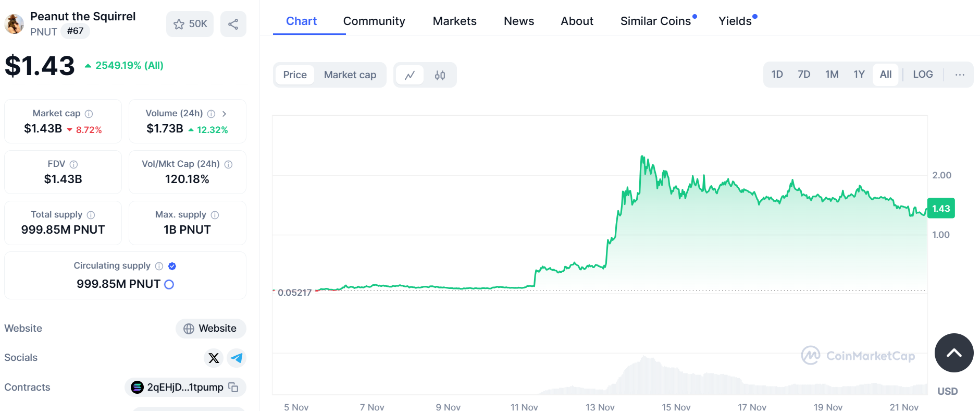Open the X social link

click(x=214, y=358)
